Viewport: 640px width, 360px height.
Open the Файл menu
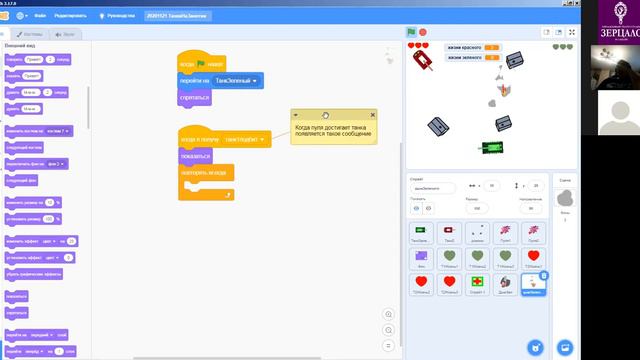point(40,16)
